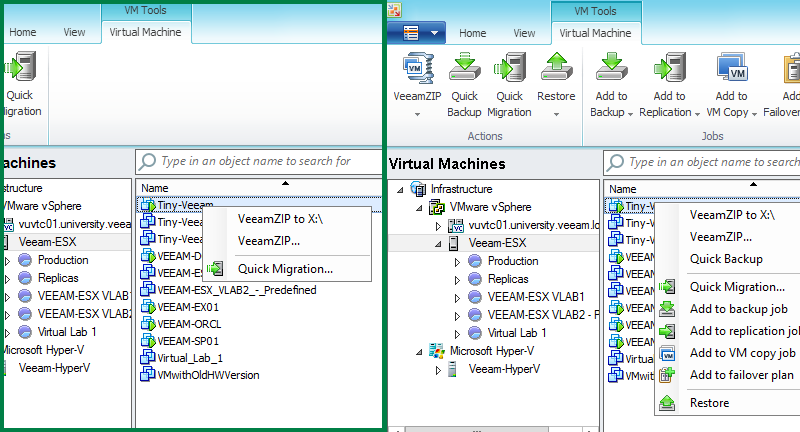Expand Production node in right tree
The width and height of the screenshot is (800, 432).
click(x=457, y=262)
